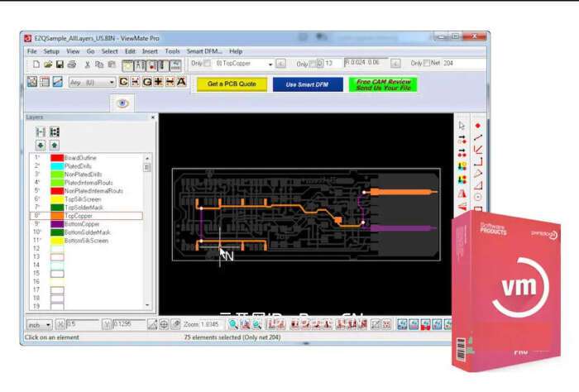Save using the floppy disk icon
The height and width of the screenshot is (392, 579).
60,65
